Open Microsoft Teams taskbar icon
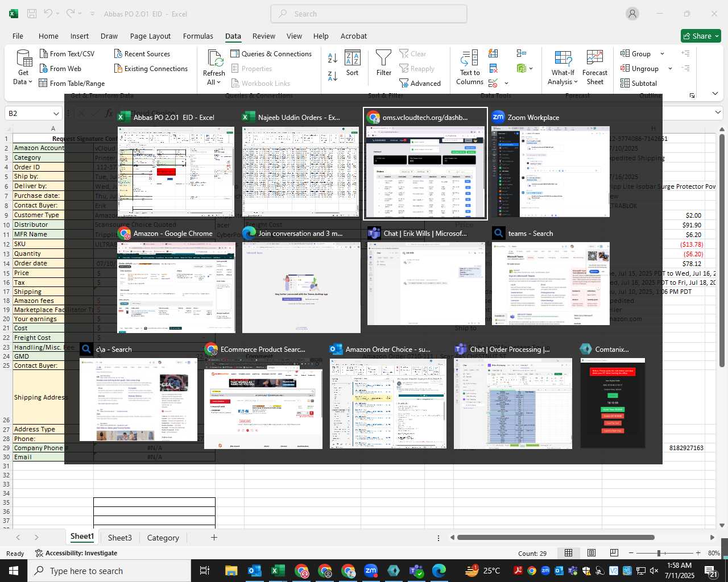728x582 pixels. pyautogui.click(x=416, y=571)
